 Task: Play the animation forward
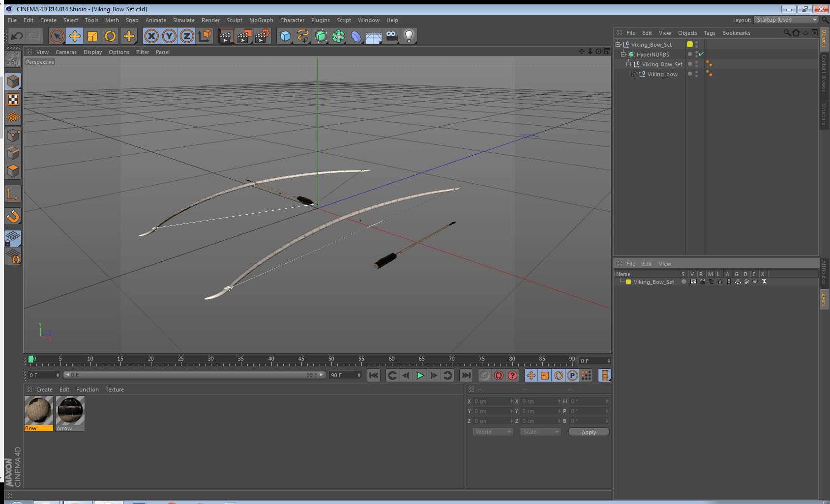coord(420,376)
